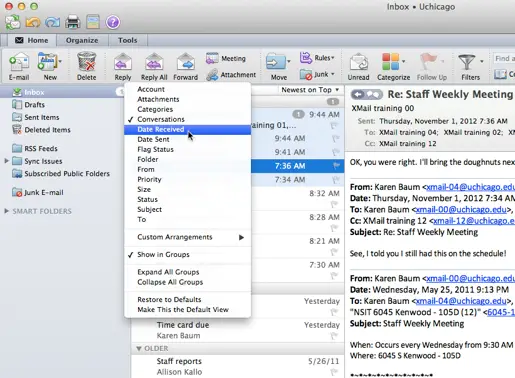515x378 pixels.
Task: Open Subscribed Public Folders
Action: (x=67, y=174)
